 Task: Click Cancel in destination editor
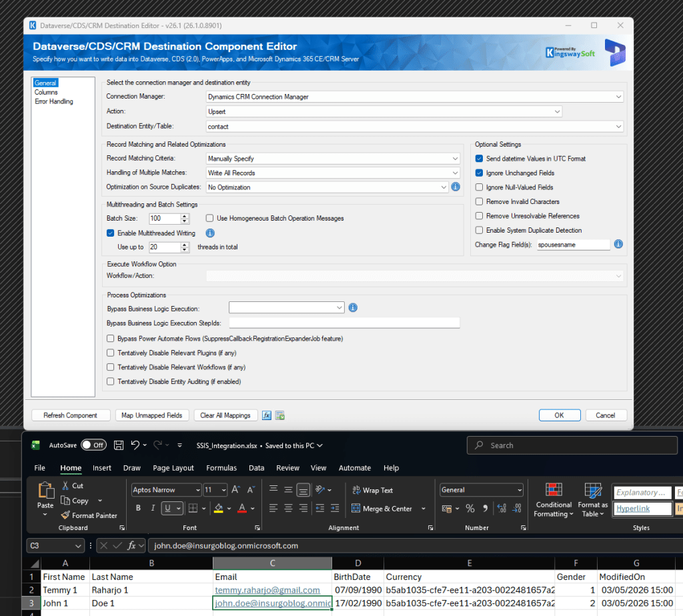pos(606,415)
